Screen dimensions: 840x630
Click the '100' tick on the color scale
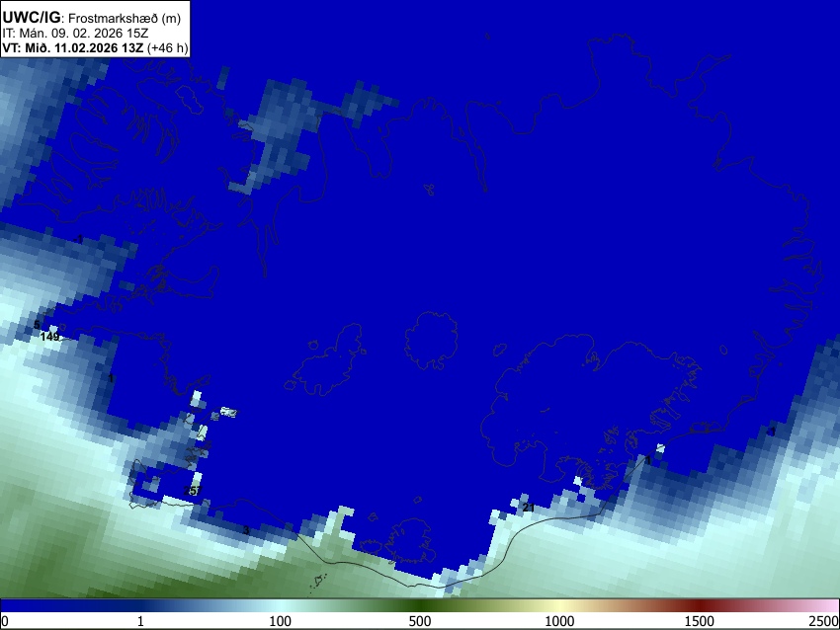[x=280, y=621]
